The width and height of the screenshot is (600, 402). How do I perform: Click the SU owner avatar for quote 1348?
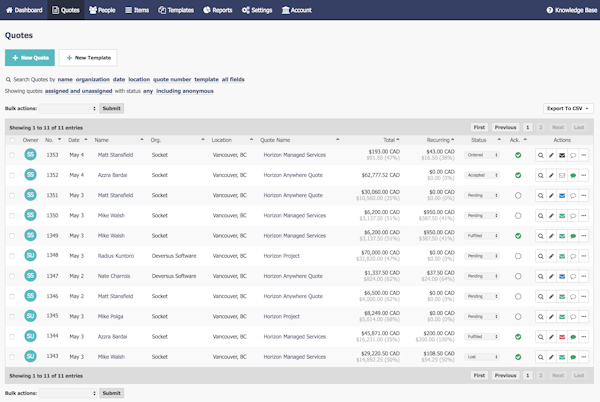point(31,255)
